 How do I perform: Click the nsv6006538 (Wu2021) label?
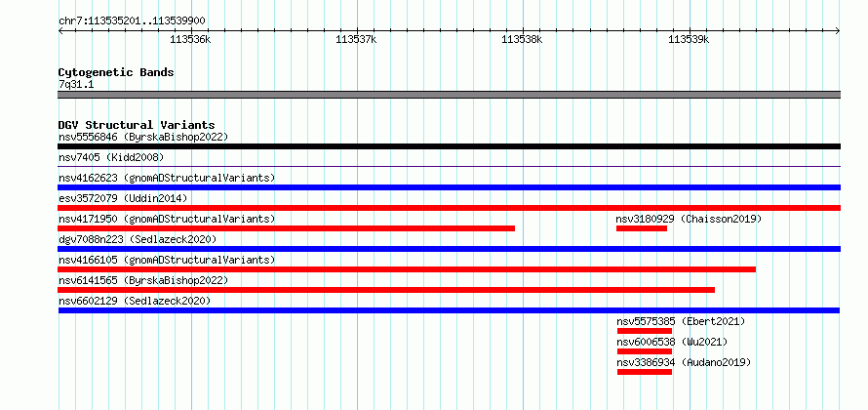[x=672, y=342]
